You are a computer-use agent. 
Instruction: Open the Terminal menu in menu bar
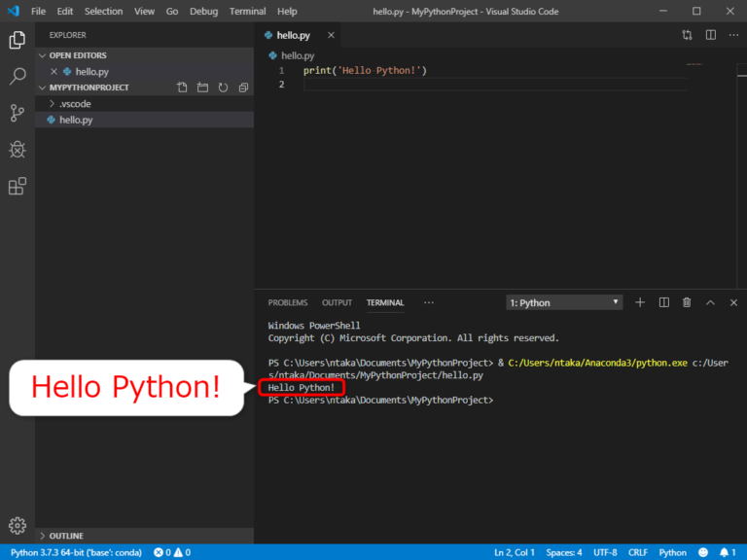pos(247,11)
